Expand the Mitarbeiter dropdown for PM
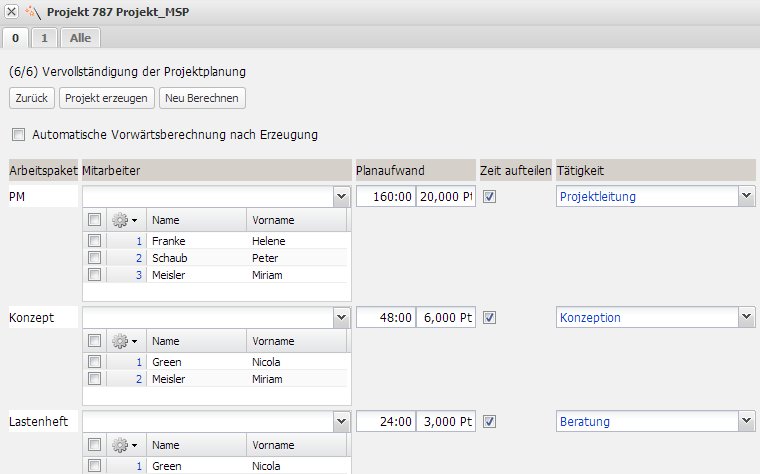 [340, 197]
